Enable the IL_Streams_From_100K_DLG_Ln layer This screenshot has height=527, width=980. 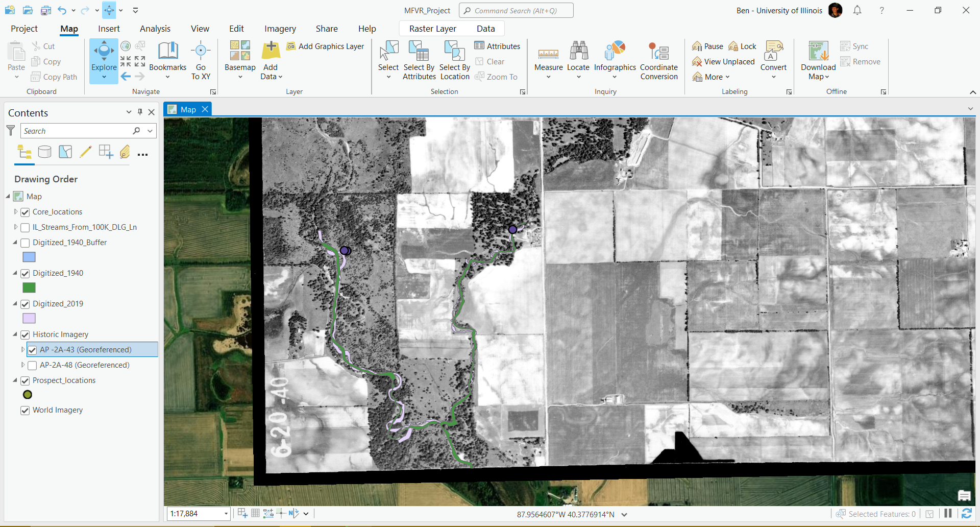pyautogui.click(x=25, y=227)
